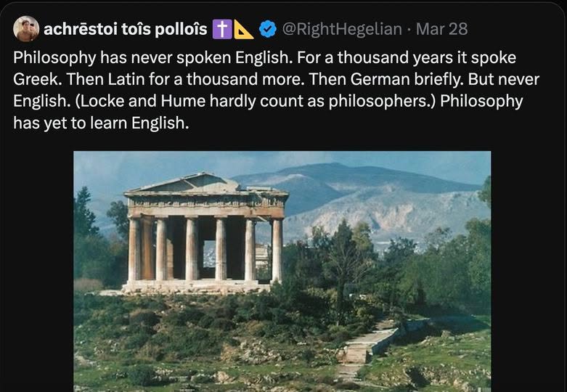Screen dimensions: 567x392
Task: Click the purple cross emoji in name
Action: pos(221,29)
